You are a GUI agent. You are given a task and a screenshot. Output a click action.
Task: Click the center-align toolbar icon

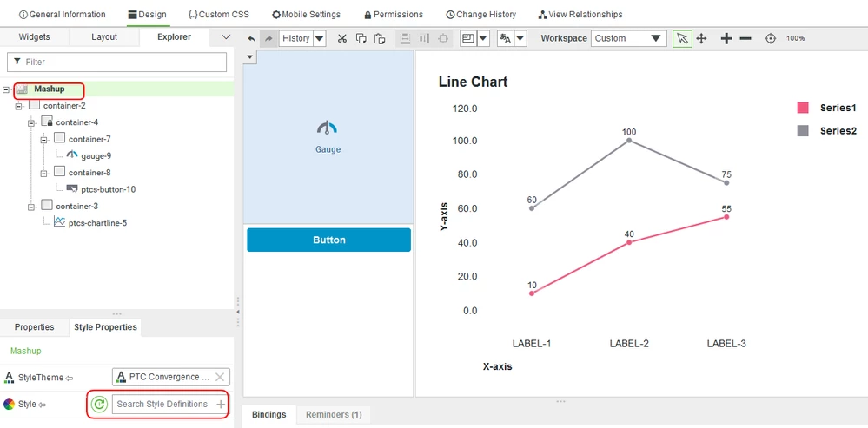[443, 39]
